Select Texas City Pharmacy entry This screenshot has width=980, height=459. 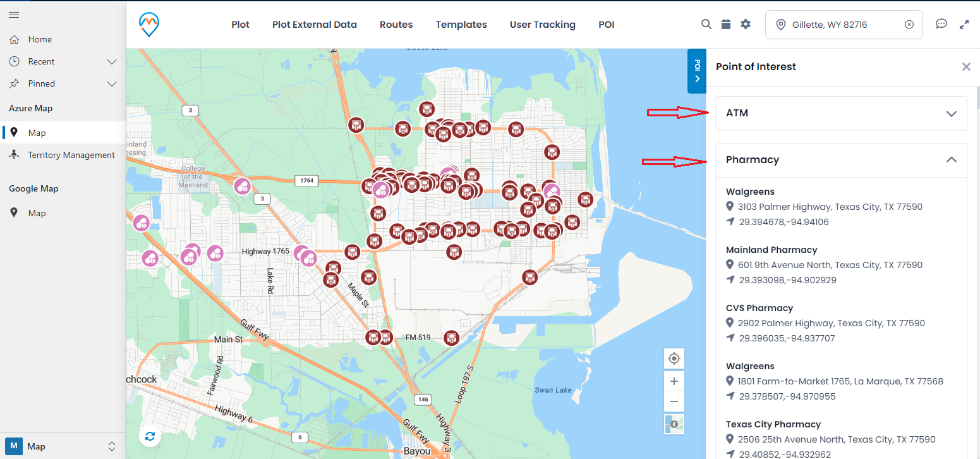coord(773,424)
